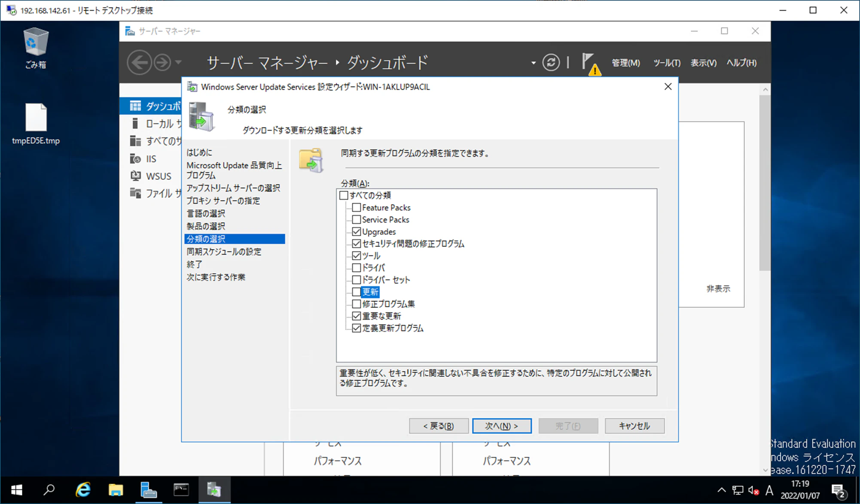Viewport: 860px width, 504px height.
Task: Go forward with Server Manager forward arrow
Action: 162,63
